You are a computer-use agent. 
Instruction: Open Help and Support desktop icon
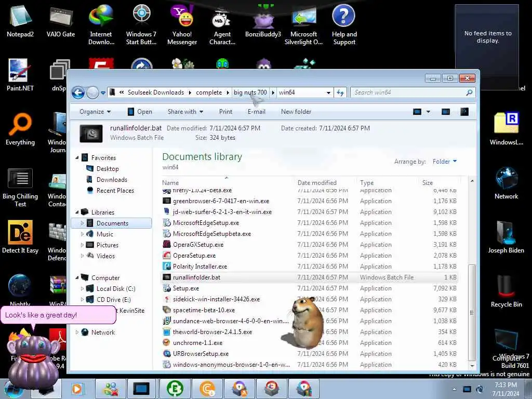(x=344, y=24)
